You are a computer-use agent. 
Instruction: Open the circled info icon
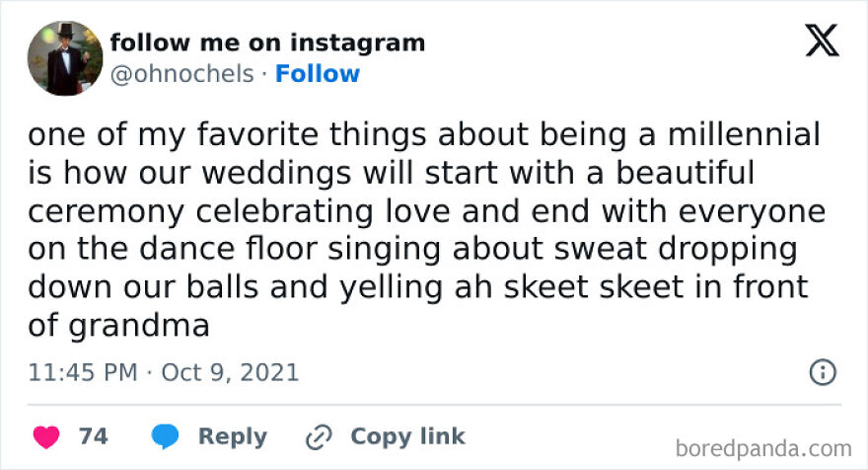point(823,372)
